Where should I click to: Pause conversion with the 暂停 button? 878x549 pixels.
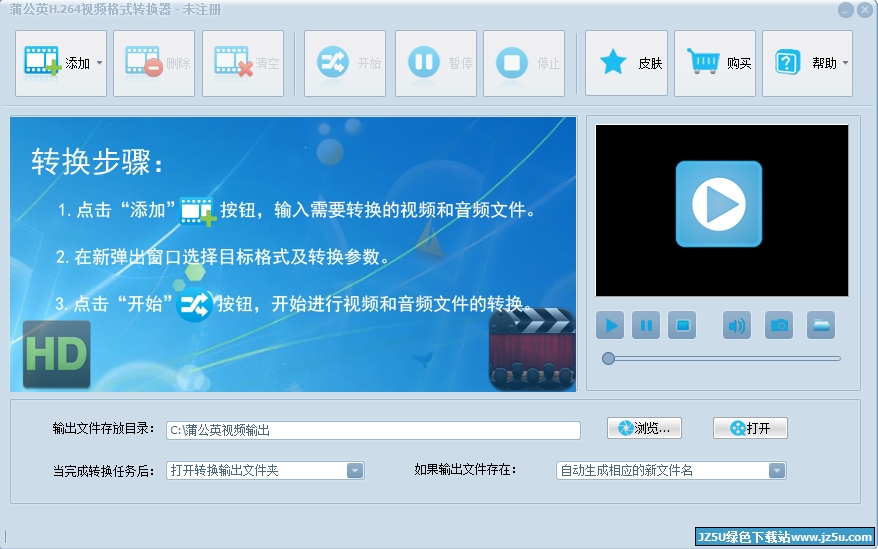[x=436, y=63]
